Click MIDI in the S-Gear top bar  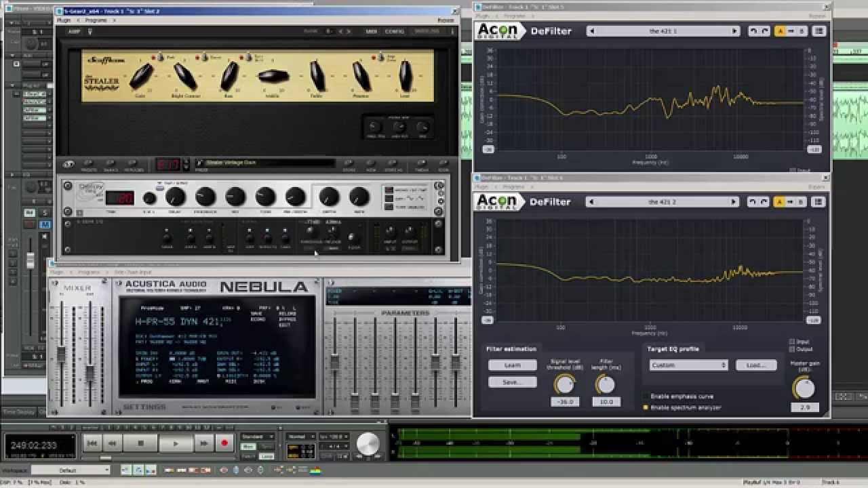[x=371, y=31]
